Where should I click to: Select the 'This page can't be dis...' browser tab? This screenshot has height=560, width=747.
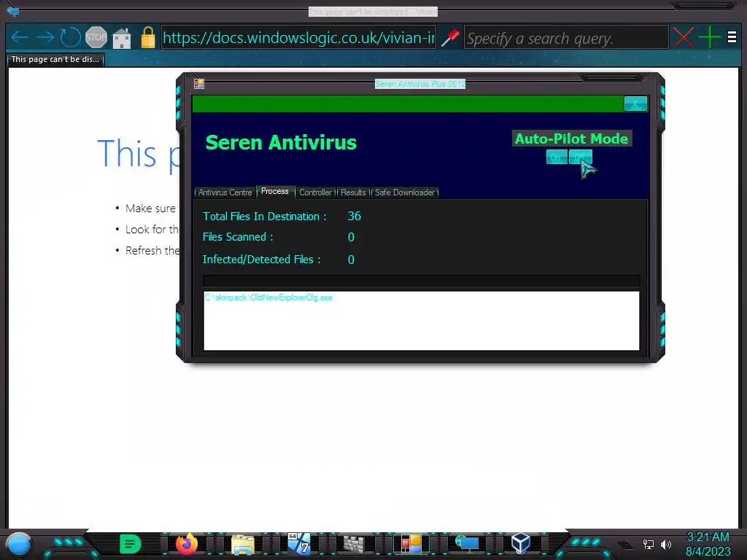pyautogui.click(x=55, y=60)
